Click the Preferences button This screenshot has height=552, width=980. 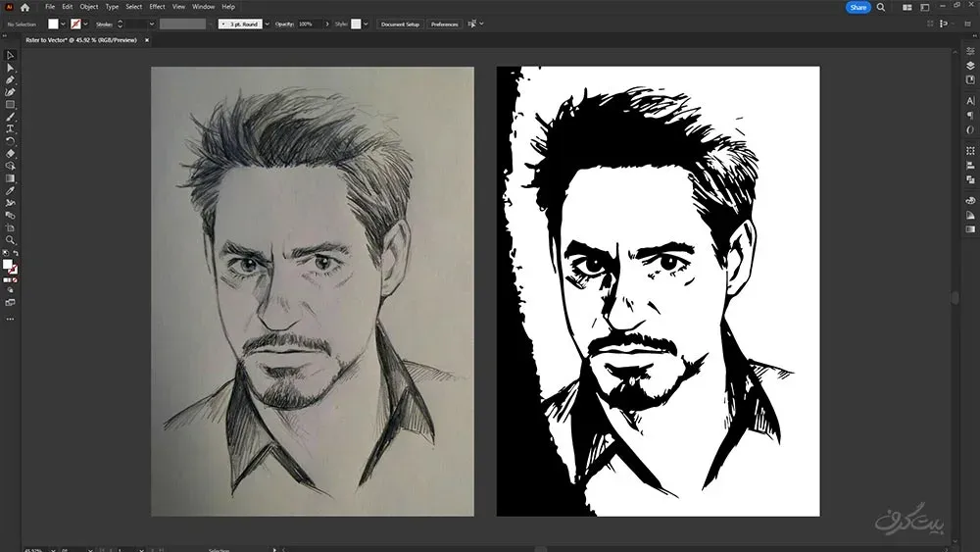(x=444, y=25)
